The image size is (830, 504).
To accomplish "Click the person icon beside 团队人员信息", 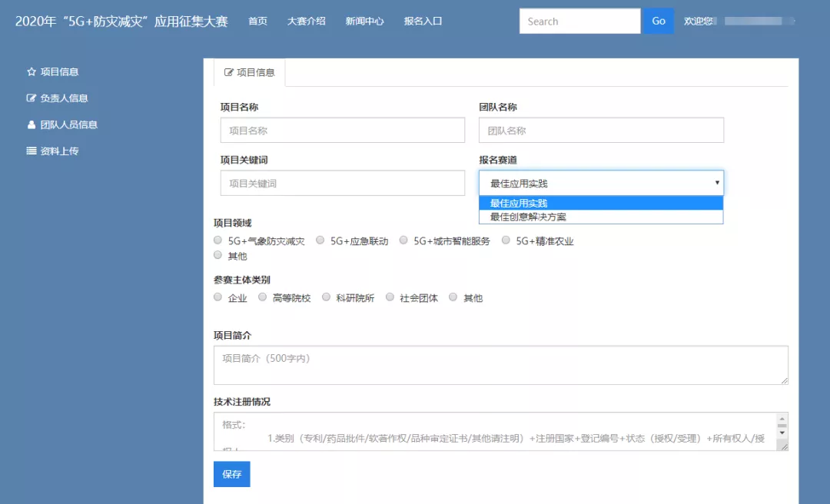I will 32,124.
